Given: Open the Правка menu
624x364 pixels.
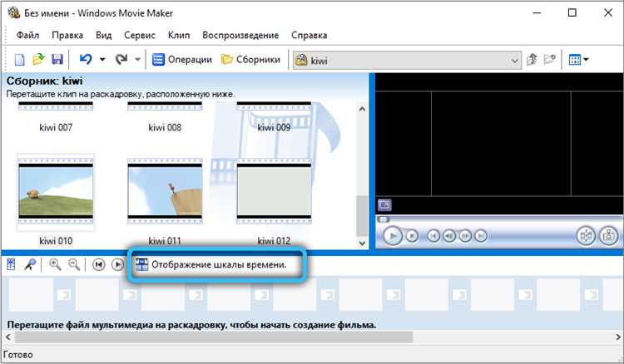Looking at the screenshot, I should click(67, 36).
